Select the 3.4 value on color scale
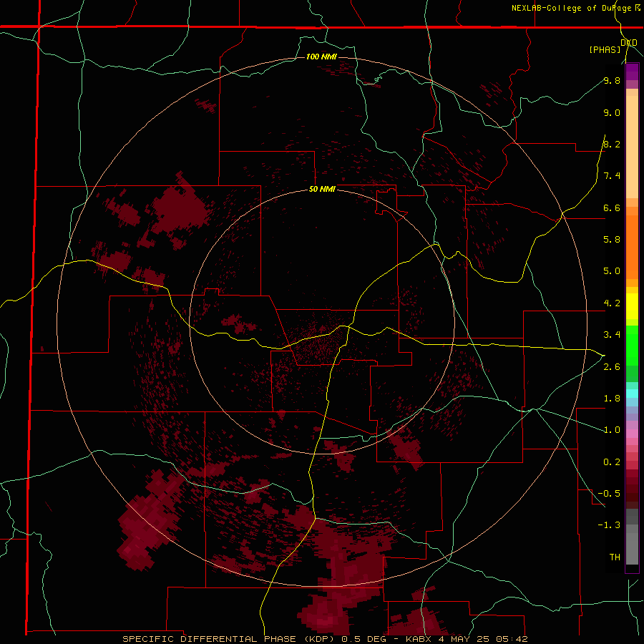 [x=612, y=335]
